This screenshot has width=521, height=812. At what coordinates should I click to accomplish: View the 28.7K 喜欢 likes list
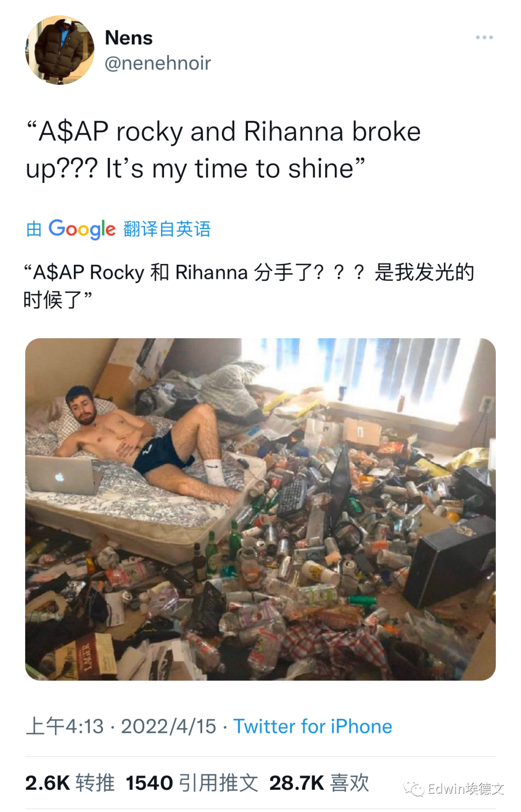(x=319, y=783)
